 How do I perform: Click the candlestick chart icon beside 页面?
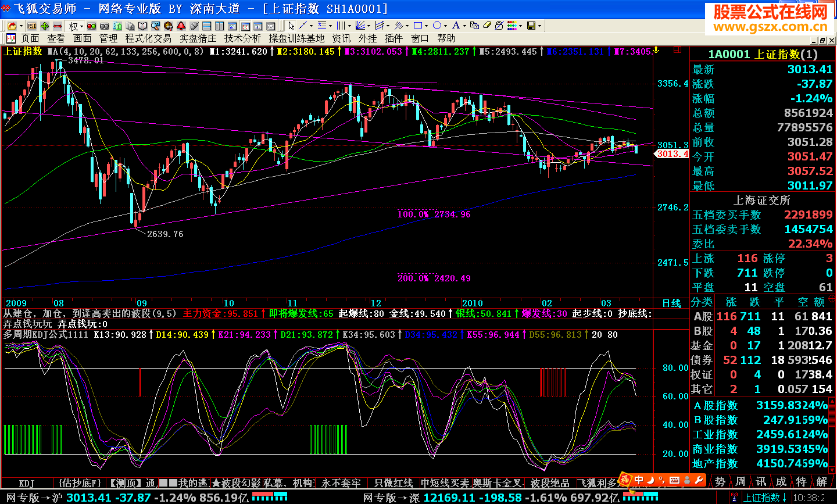(x=11, y=38)
